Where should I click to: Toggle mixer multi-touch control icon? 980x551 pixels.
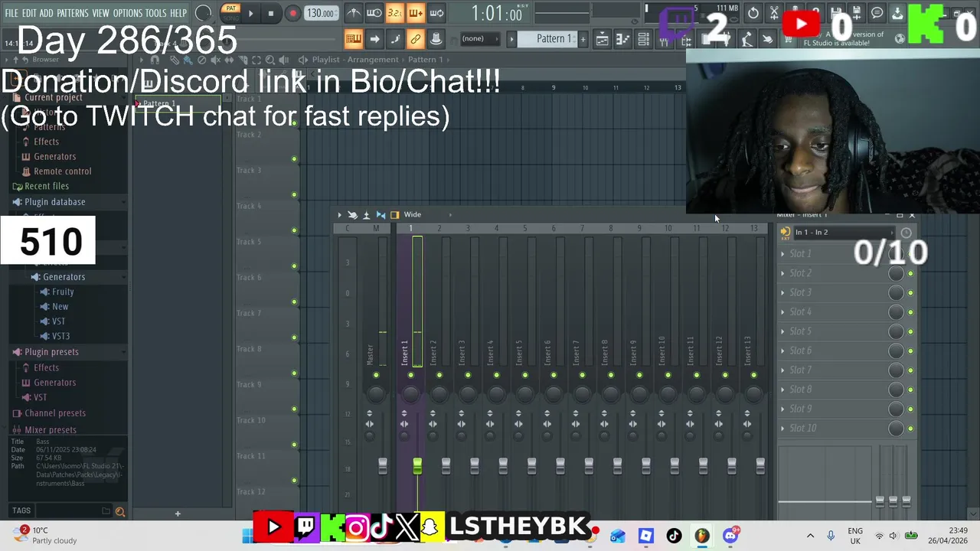click(x=352, y=215)
